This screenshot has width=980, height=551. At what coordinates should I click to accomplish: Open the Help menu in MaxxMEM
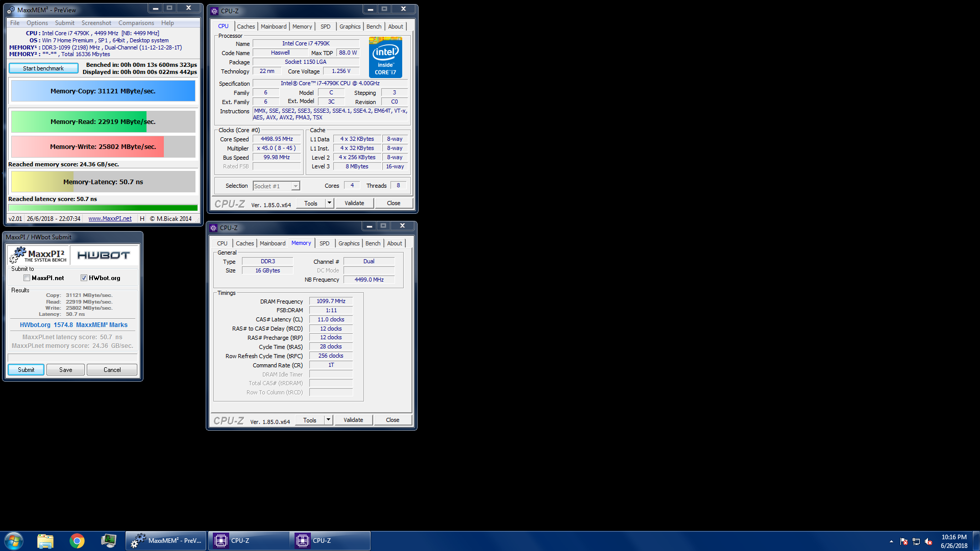pyautogui.click(x=167, y=23)
